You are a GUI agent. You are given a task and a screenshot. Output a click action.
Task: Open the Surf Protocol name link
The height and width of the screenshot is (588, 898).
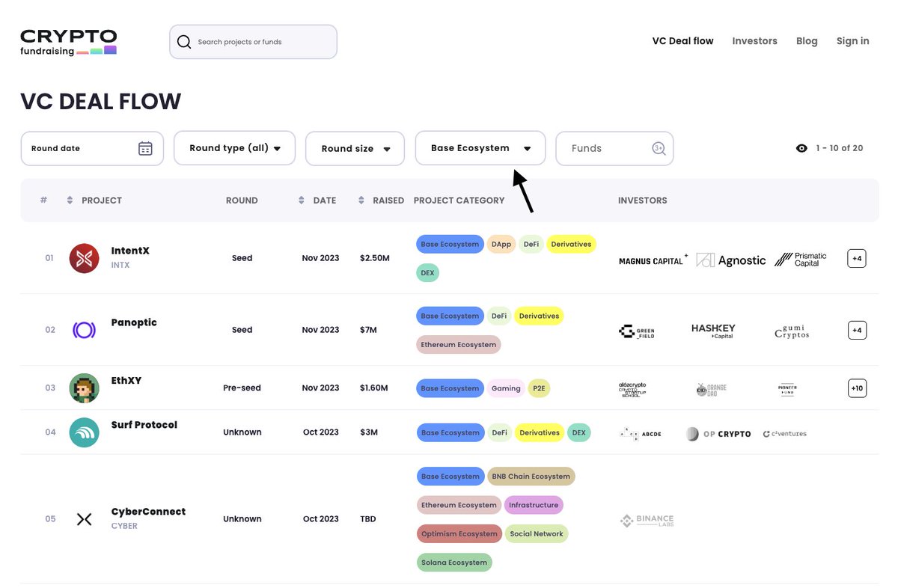pos(144,424)
